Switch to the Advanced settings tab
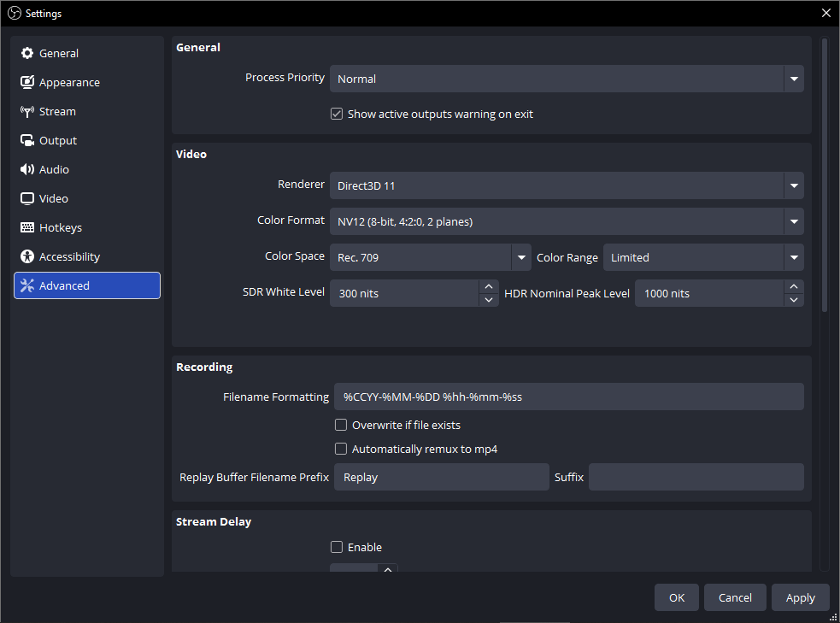 (x=87, y=286)
